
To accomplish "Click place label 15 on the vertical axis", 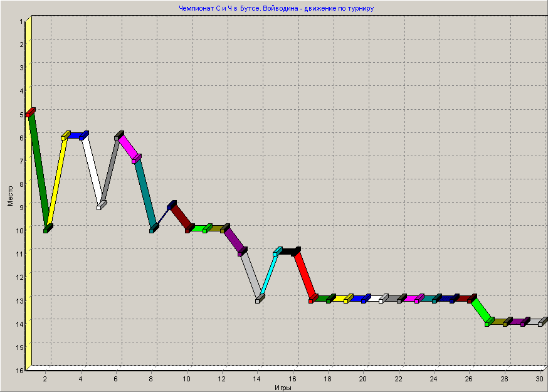I will (x=20, y=347).
